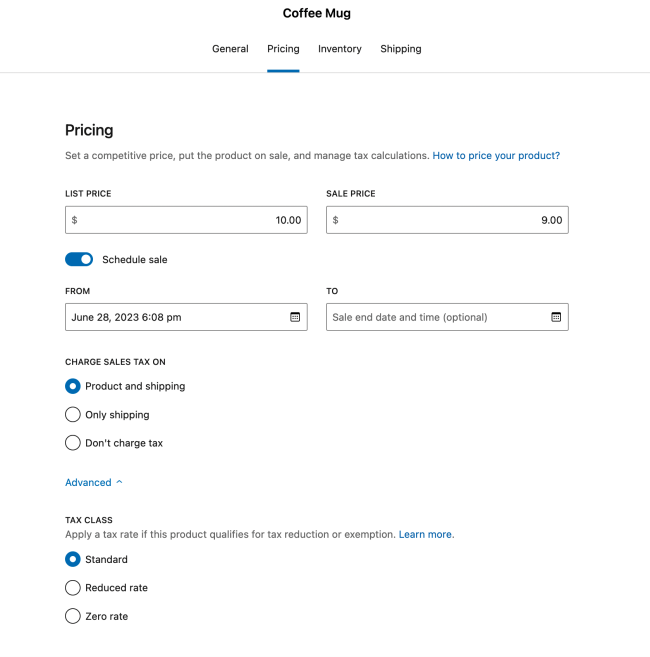
Task: Open the Inventory tab
Action: tap(340, 49)
